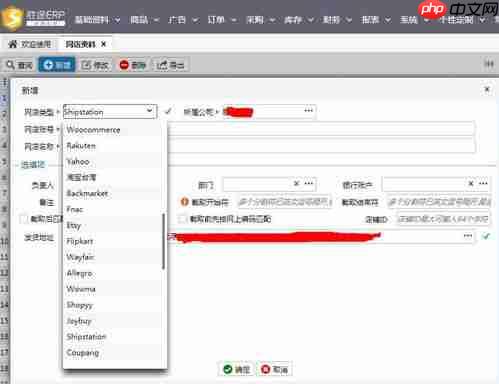Choose Wayfair from the dropdown list
499x384 pixels.
click(x=113, y=257)
